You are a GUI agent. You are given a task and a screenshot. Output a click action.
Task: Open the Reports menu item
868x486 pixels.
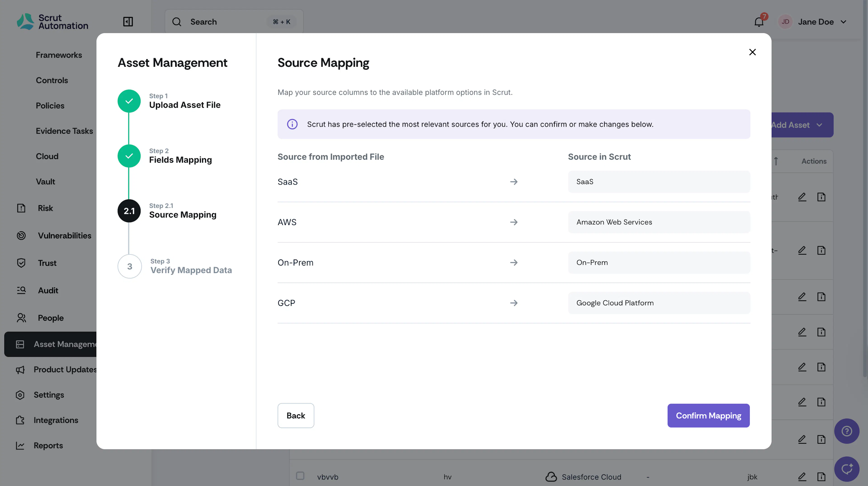coord(48,446)
